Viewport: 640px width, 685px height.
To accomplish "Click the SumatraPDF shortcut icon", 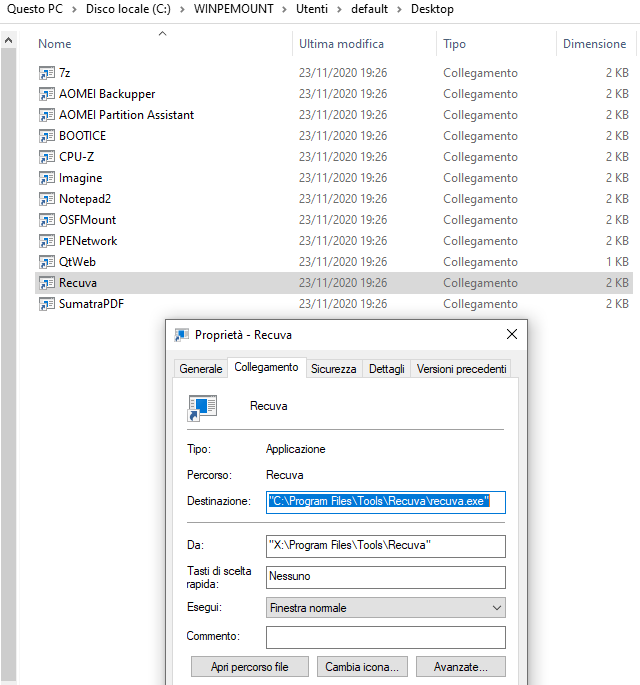I will [x=47, y=304].
